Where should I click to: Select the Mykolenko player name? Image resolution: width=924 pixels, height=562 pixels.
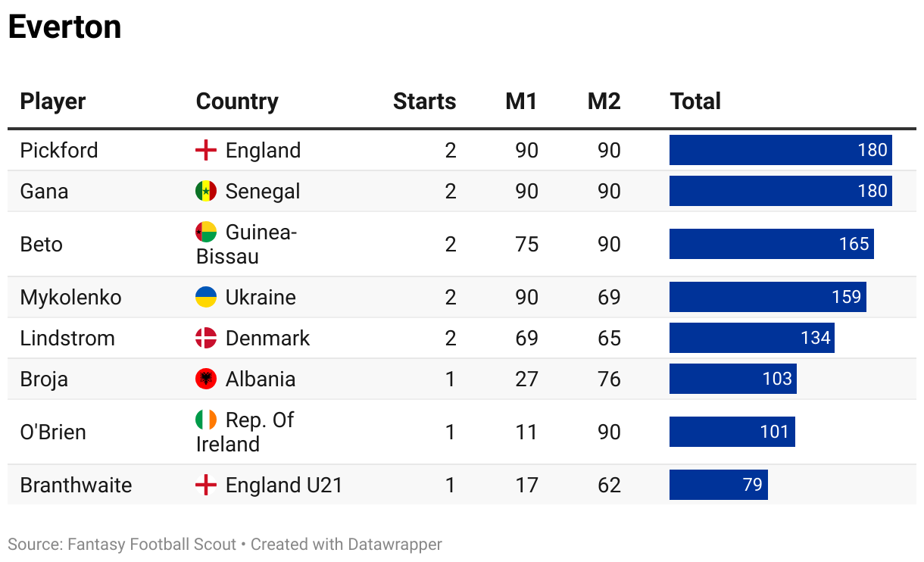[70, 297]
